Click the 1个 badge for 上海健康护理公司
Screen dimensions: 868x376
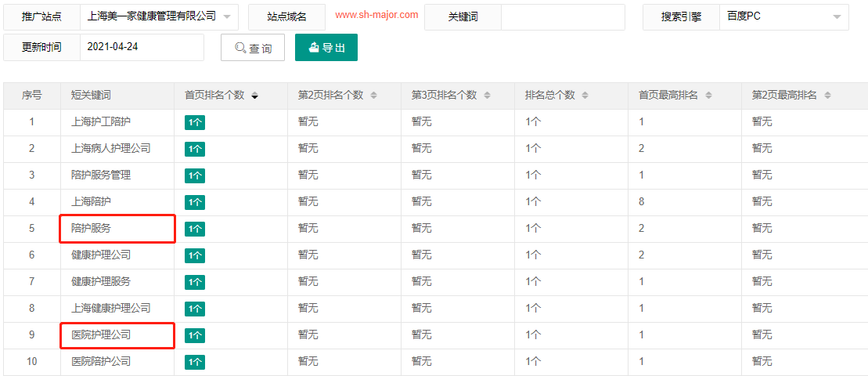coord(195,309)
